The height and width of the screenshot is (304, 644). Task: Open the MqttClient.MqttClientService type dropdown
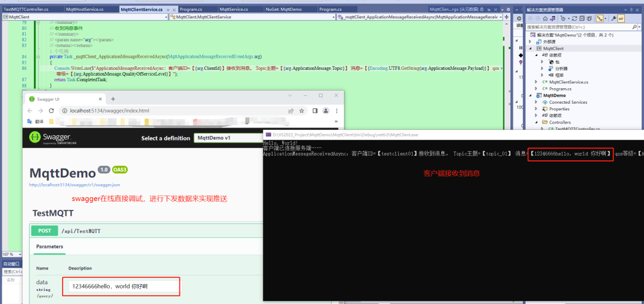pyautogui.click(x=333, y=17)
